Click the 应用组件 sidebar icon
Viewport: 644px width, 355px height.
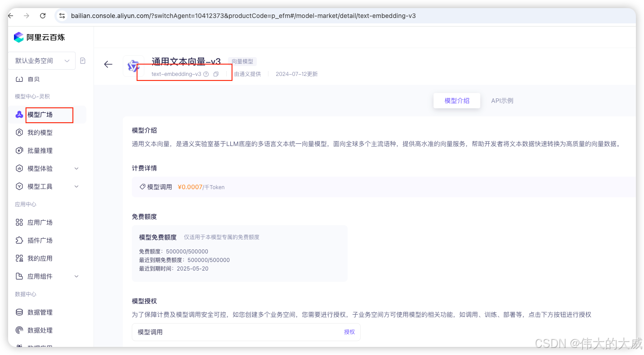point(19,276)
